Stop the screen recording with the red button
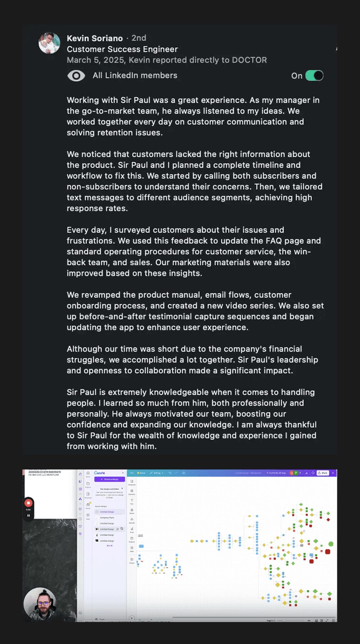The image size is (360, 644). (x=28, y=503)
